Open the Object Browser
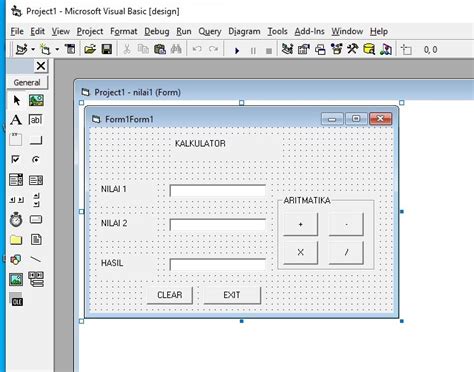Screen dimensions: 474x372 337,49
